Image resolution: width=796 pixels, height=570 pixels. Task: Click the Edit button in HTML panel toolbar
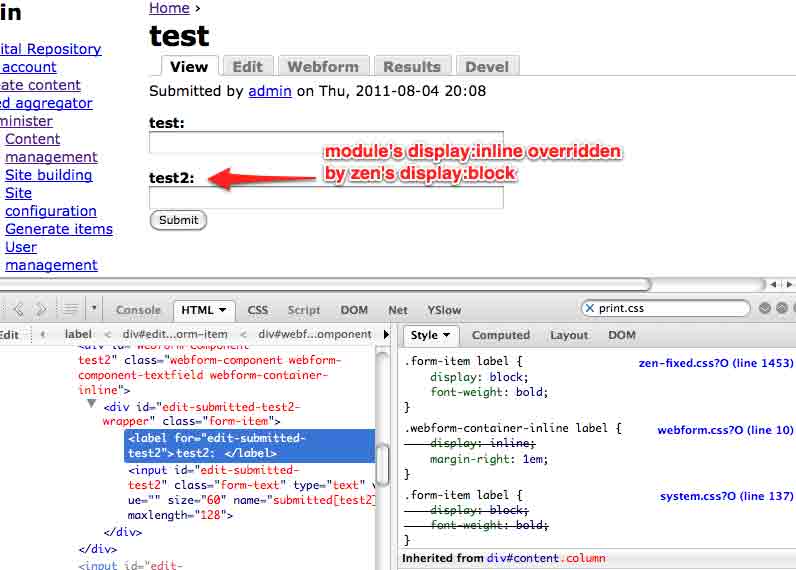click(9, 335)
